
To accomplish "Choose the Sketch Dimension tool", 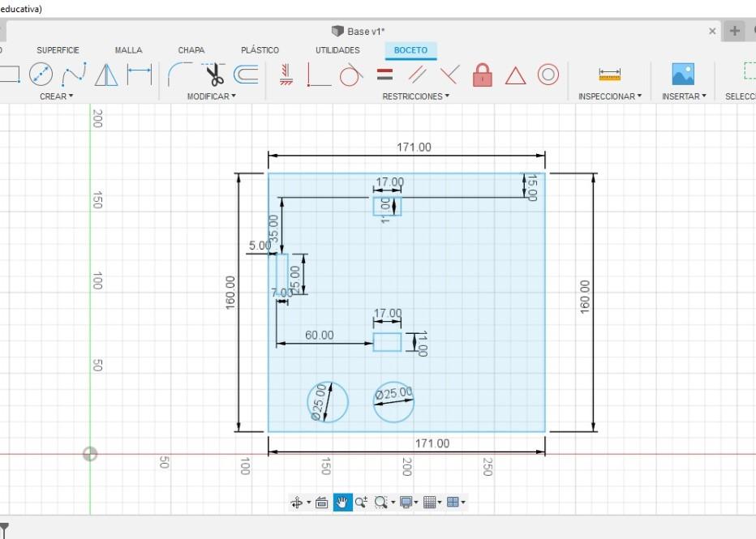I will coord(140,75).
